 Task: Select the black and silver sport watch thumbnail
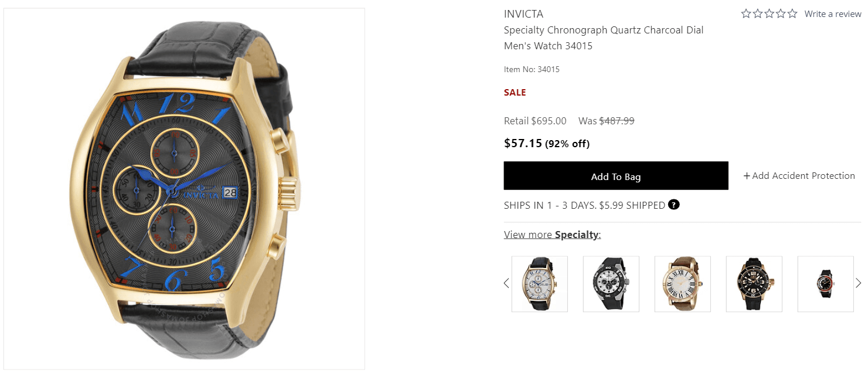click(x=611, y=284)
